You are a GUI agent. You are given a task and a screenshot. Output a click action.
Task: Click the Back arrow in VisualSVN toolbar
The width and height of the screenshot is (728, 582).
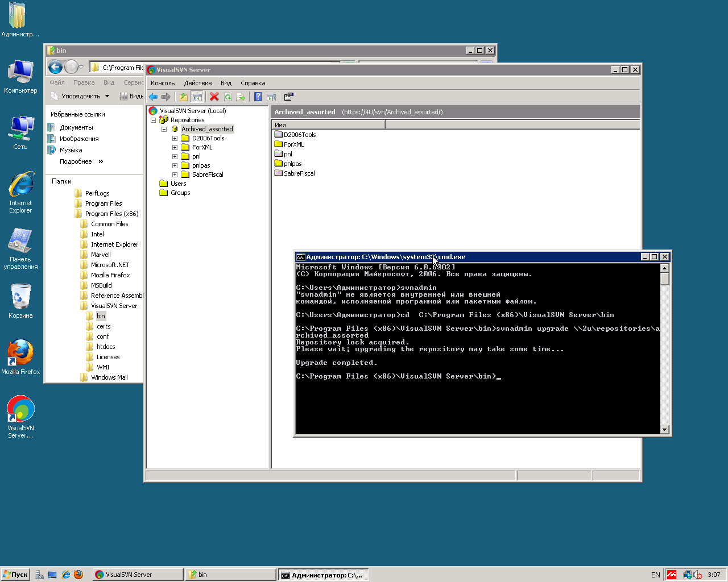click(153, 97)
